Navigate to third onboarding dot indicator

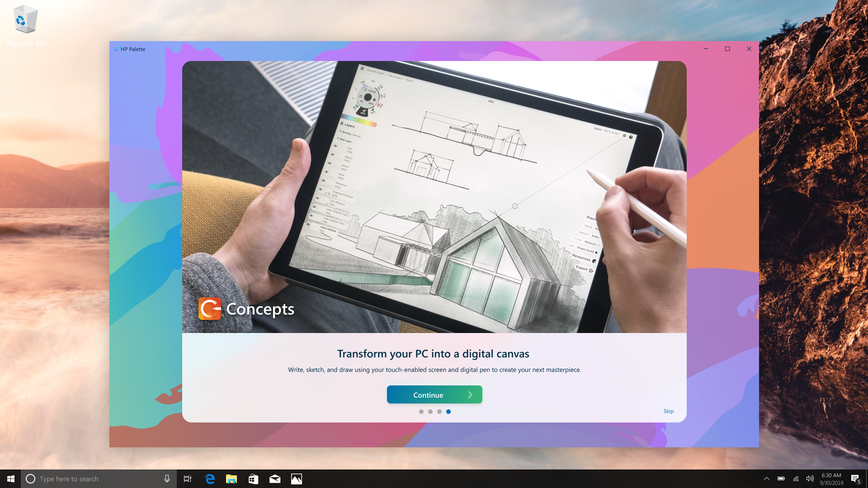pyautogui.click(x=439, y=412)
